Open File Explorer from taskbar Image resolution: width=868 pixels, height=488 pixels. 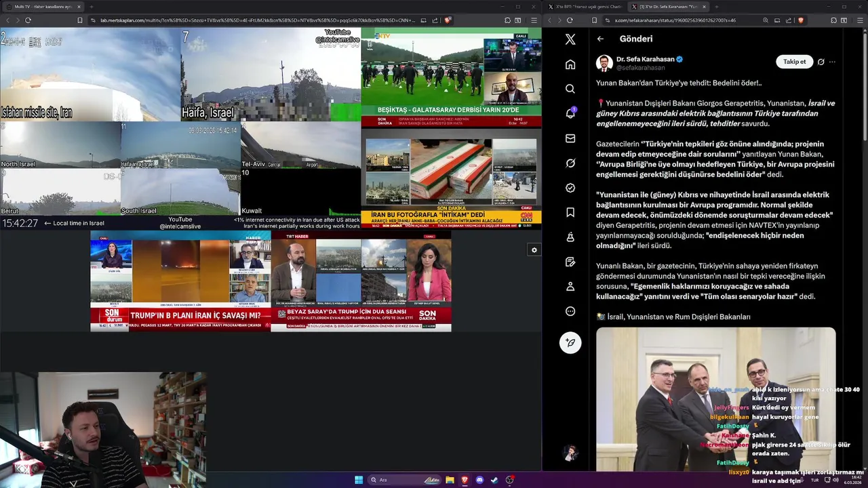click(x=450, y=480)
